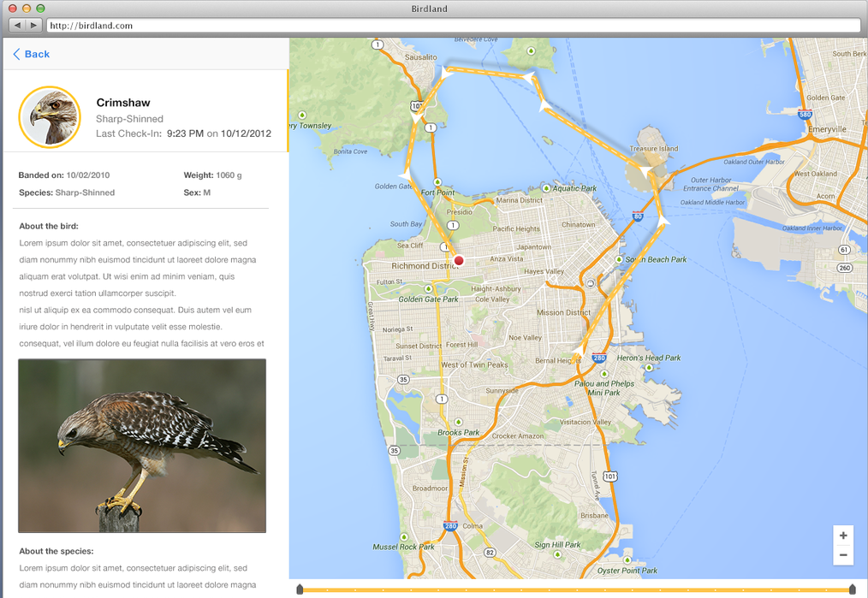Click the South Beach Park tree icon
This screenshot has height=598, width=868.
(x=619, y=259)
